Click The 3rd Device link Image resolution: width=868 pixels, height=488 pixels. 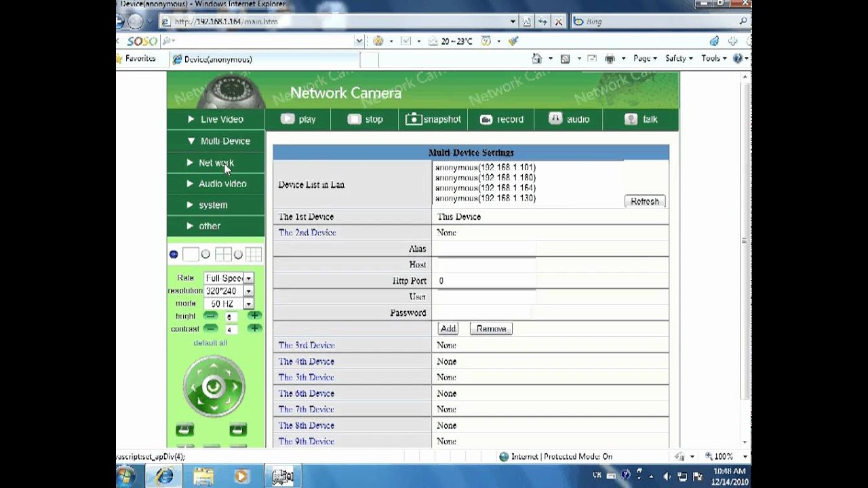[307, 345]
